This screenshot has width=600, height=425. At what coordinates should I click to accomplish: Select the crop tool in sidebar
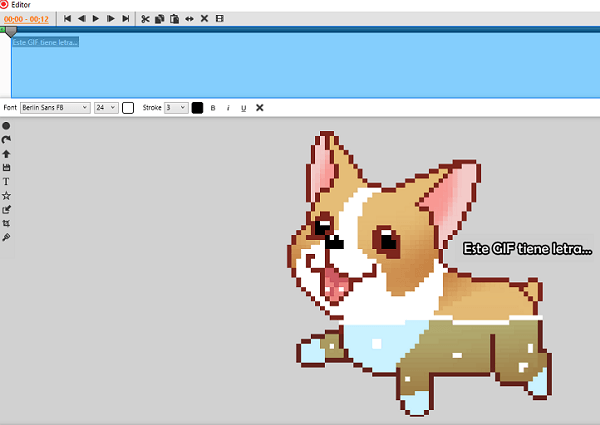pos(6,224)
